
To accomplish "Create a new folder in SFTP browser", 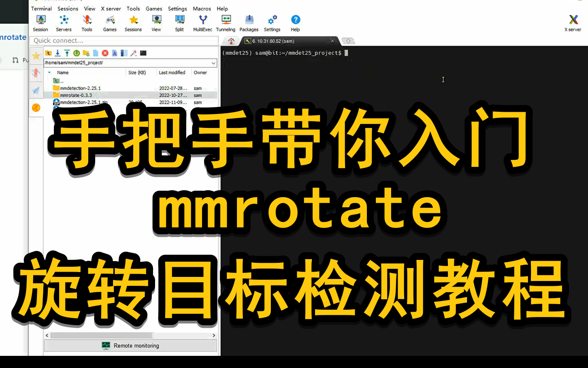I will pos(86,53).
